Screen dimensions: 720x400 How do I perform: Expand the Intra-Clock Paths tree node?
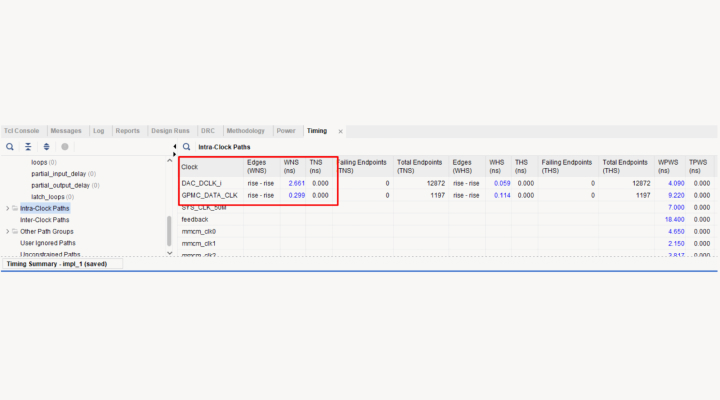8,208
